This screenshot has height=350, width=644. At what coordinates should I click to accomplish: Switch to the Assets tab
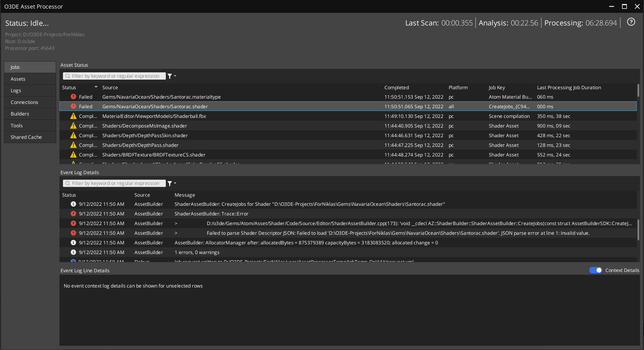(30, 79)
